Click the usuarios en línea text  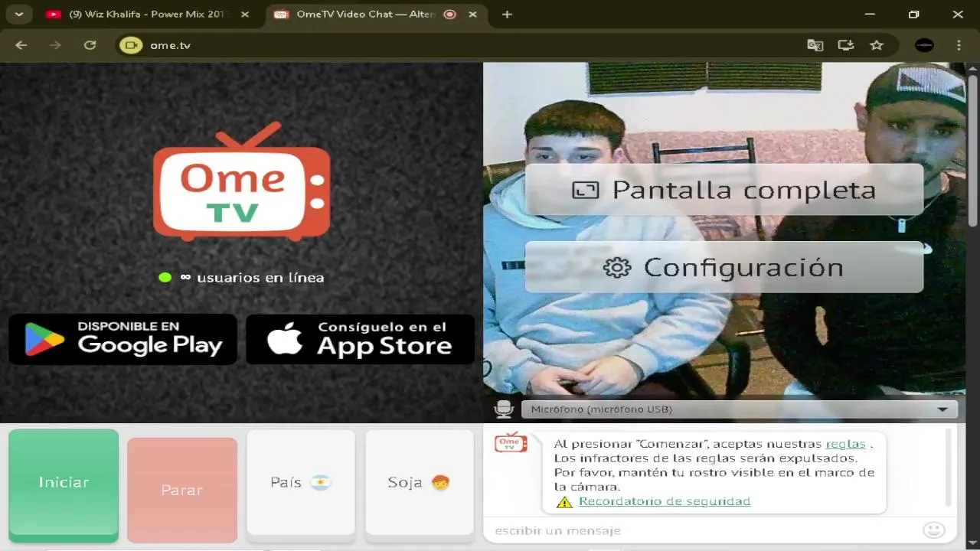coord(260,278)
